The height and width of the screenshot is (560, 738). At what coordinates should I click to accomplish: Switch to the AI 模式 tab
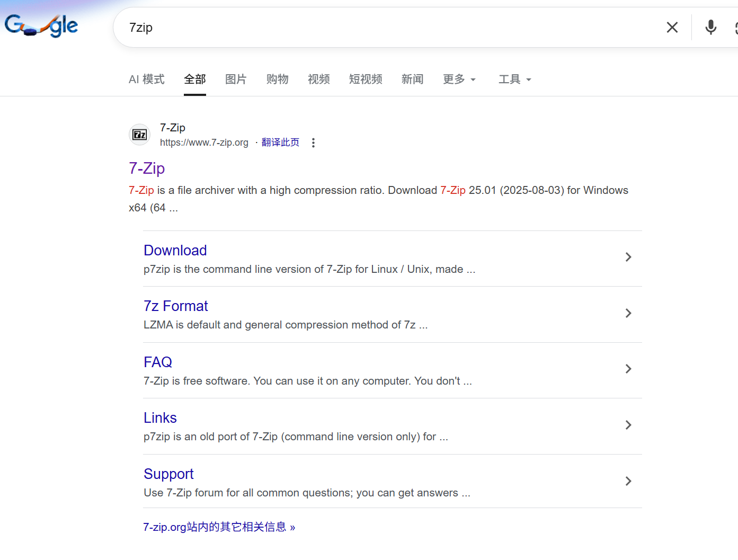147,79
